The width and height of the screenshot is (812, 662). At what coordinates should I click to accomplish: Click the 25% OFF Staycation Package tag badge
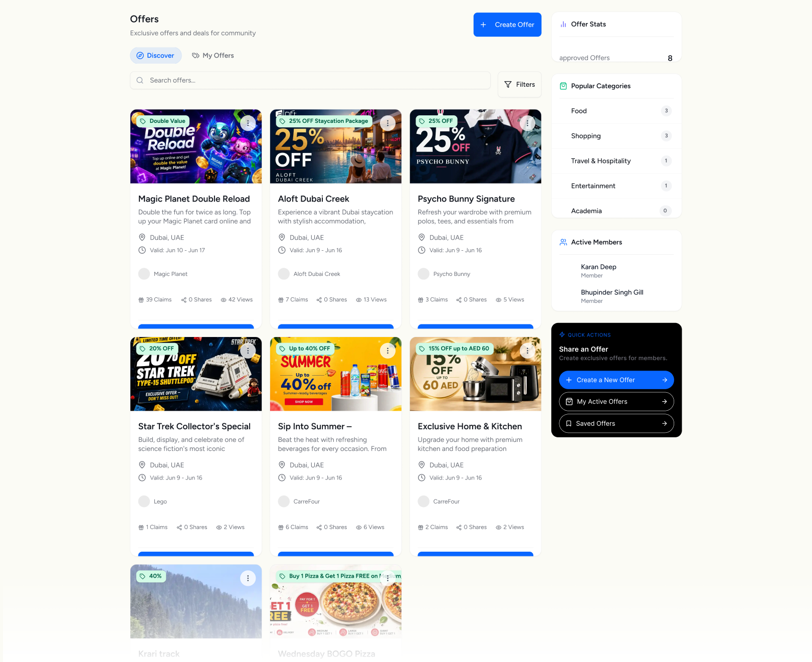pos(324,121)
